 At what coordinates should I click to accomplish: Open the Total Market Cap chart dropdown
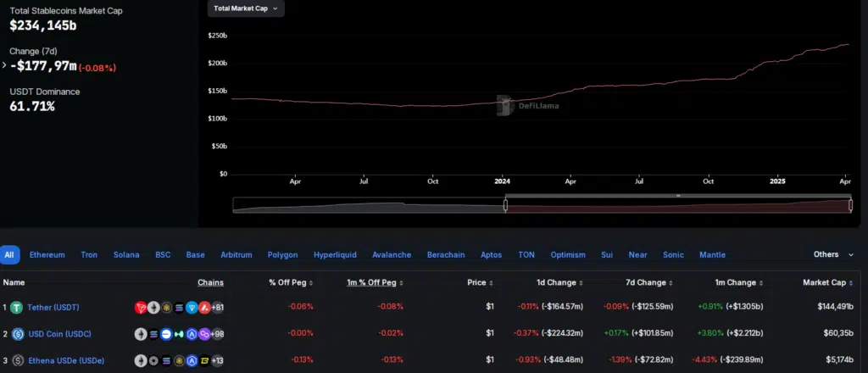(246, 8)
